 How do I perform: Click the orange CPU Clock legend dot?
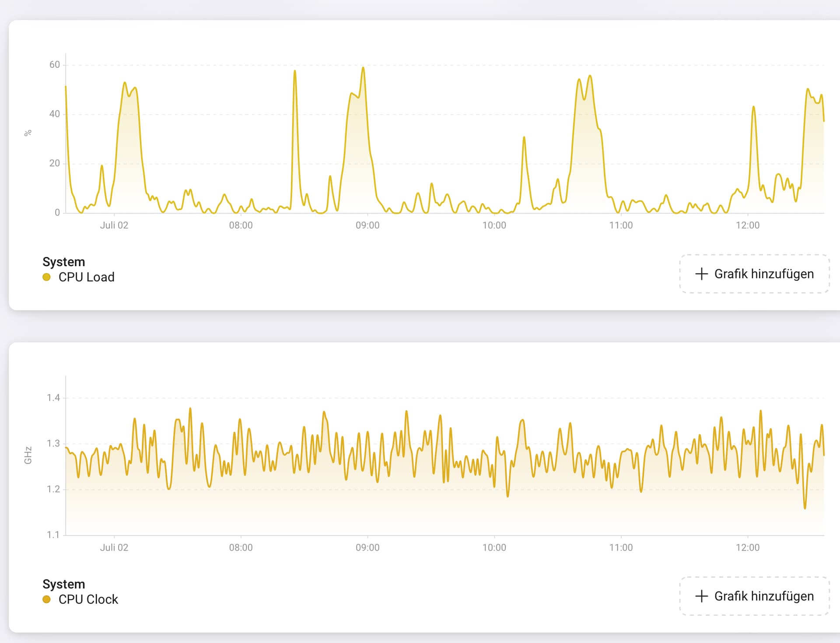pyautogui.click(x=46, y=599)
